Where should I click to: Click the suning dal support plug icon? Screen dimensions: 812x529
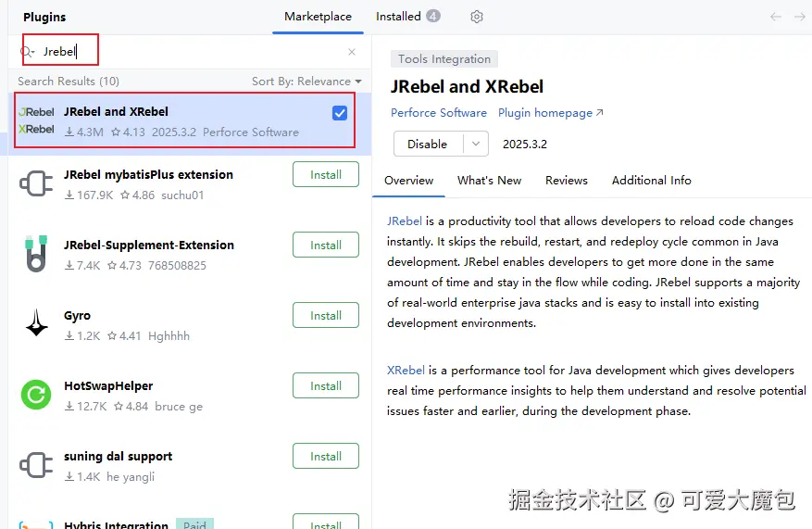pos(36,465)
